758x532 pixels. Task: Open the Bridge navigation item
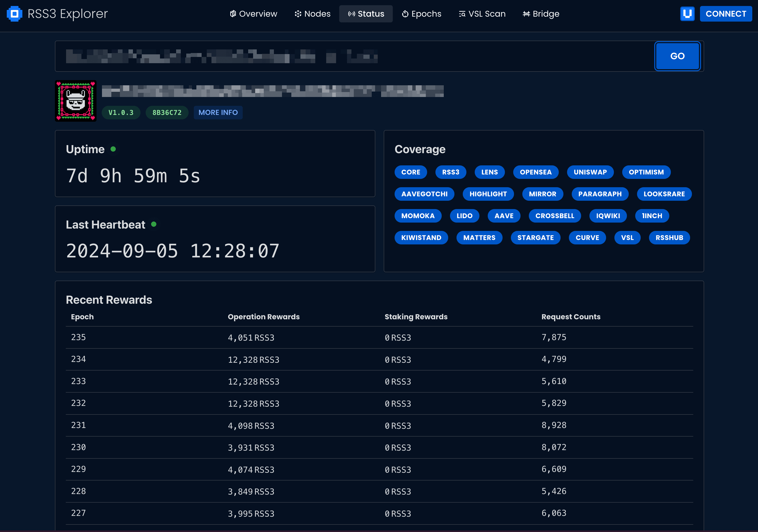click(541, 14)
